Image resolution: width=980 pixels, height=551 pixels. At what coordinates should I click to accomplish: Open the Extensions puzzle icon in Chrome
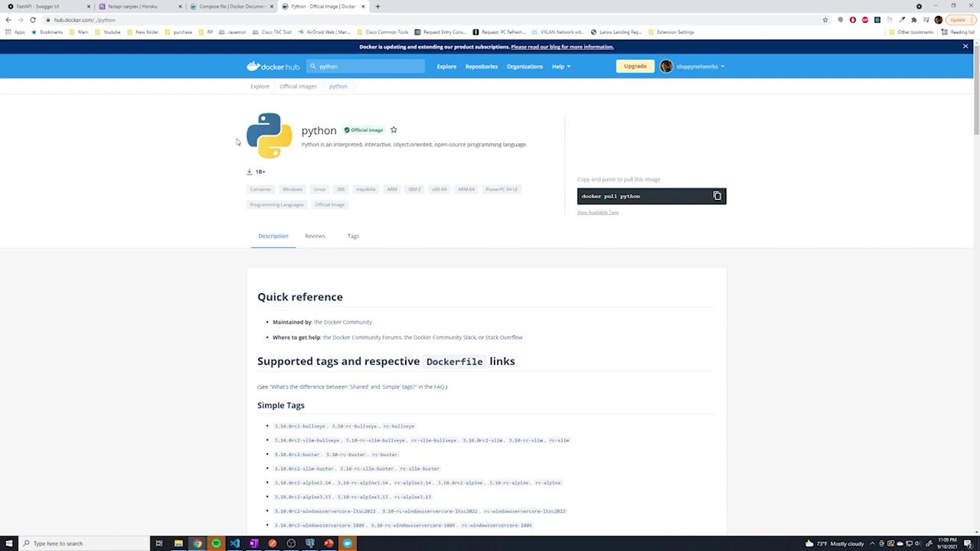pos(913,20)
